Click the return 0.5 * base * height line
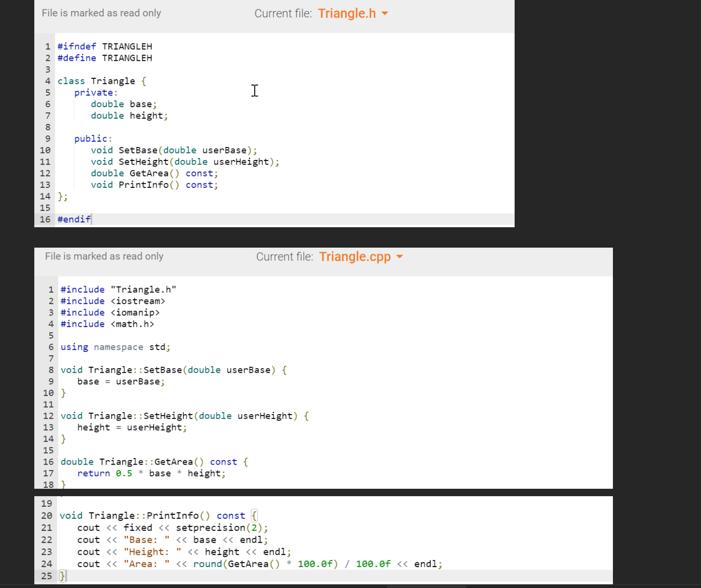Image resolution: width=701 pixels, height=588 pixels. point(152,473)
